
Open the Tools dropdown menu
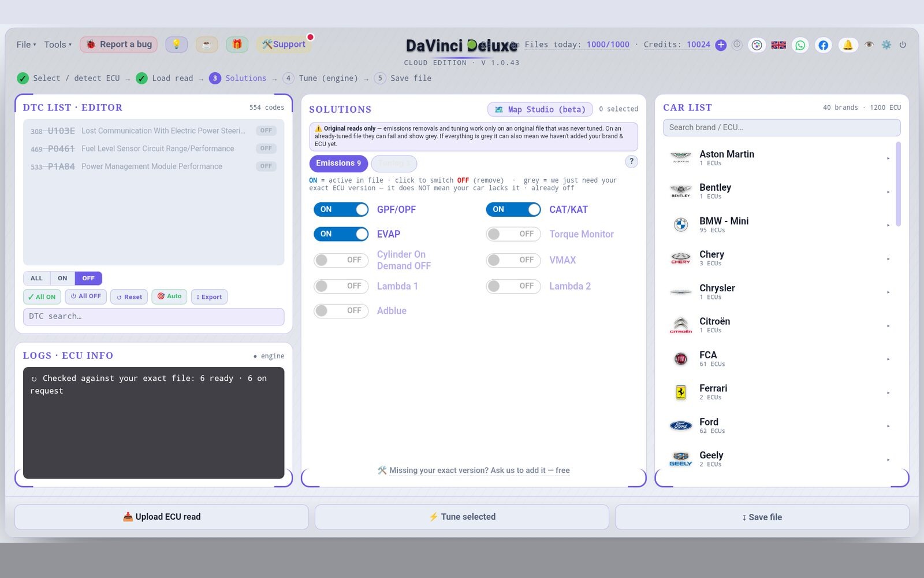point(58,45)
